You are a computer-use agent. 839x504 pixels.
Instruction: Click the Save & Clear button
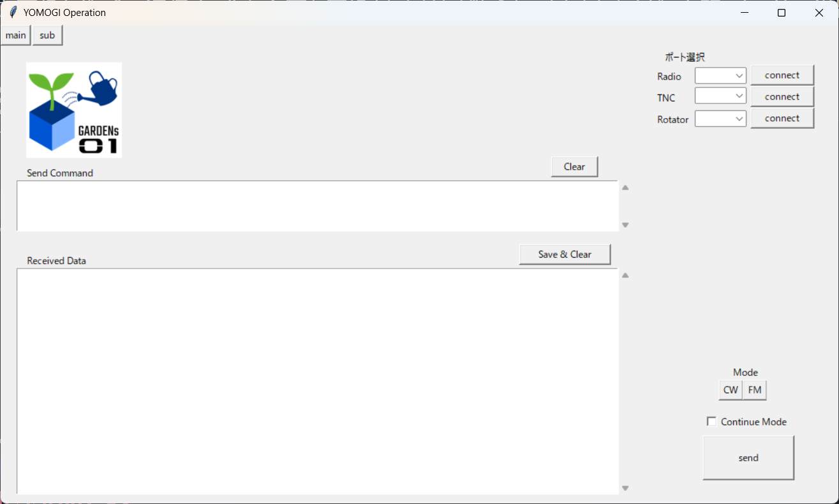565,254
